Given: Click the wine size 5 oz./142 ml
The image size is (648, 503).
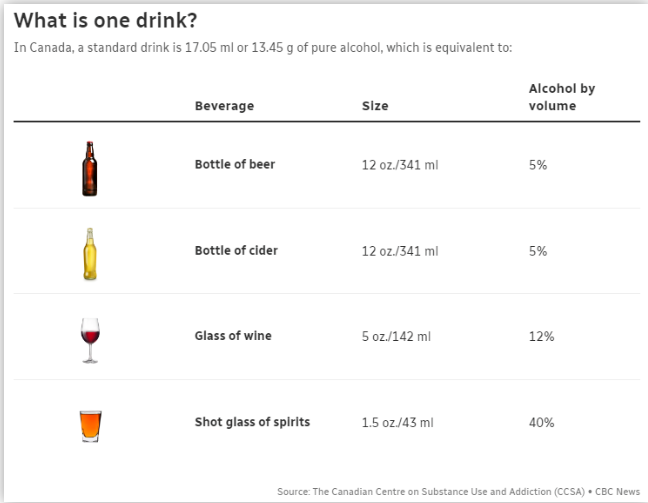Looking at the screenshot, I should (x=396, y=337).
